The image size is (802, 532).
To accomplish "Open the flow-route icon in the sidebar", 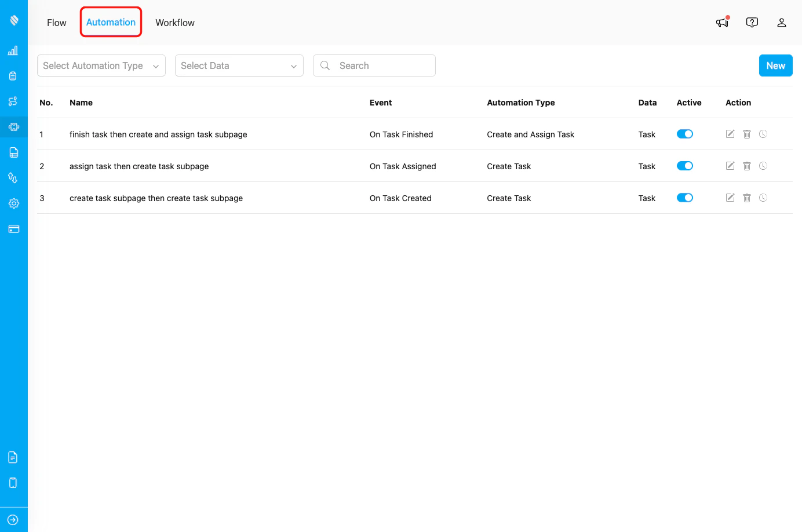I will pyautogui.click(x=13, y=101).
